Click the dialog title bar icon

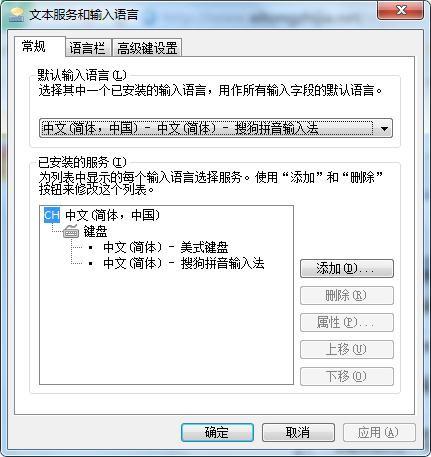coord(17,15)
